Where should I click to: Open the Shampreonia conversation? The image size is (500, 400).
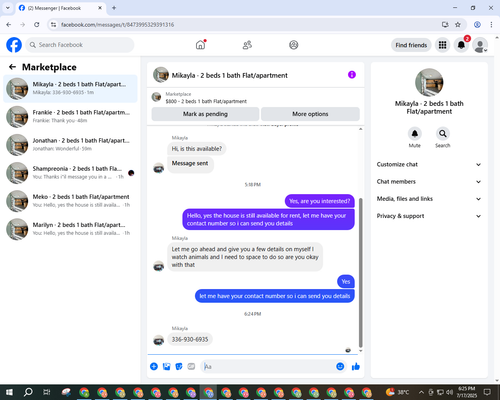(x=70, y=173)
